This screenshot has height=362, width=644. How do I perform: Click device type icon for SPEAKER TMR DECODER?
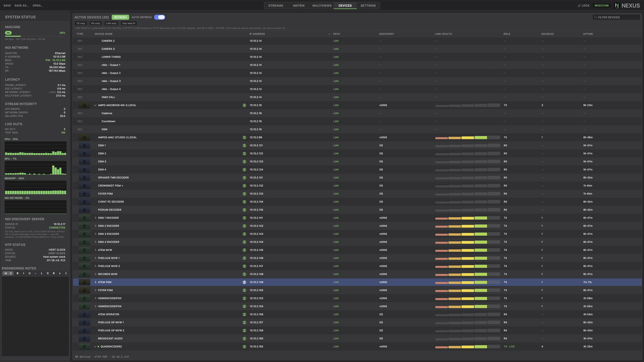tap(84, 178)
